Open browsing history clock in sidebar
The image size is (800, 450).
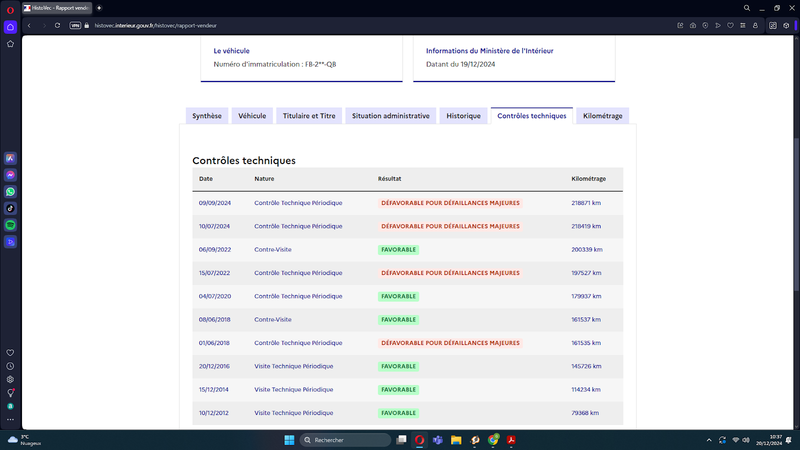click(10, 366)
